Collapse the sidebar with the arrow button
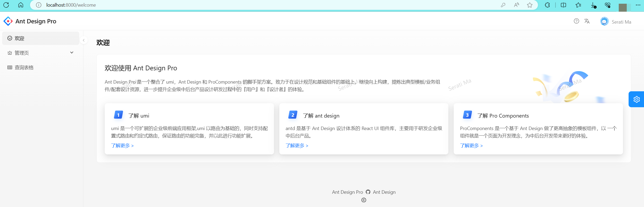Image resolution: width=644 pixels, height=207 pixels. click(83, 40)
